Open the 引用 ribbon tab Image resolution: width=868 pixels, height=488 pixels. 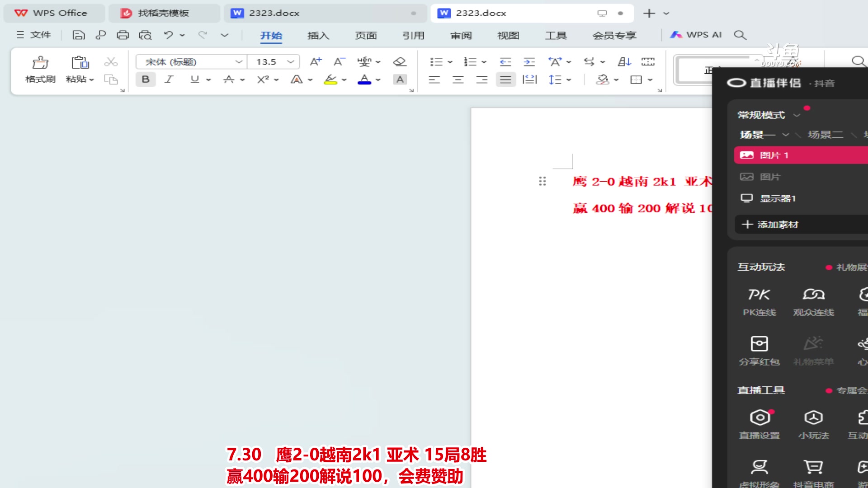coord(413,35)
